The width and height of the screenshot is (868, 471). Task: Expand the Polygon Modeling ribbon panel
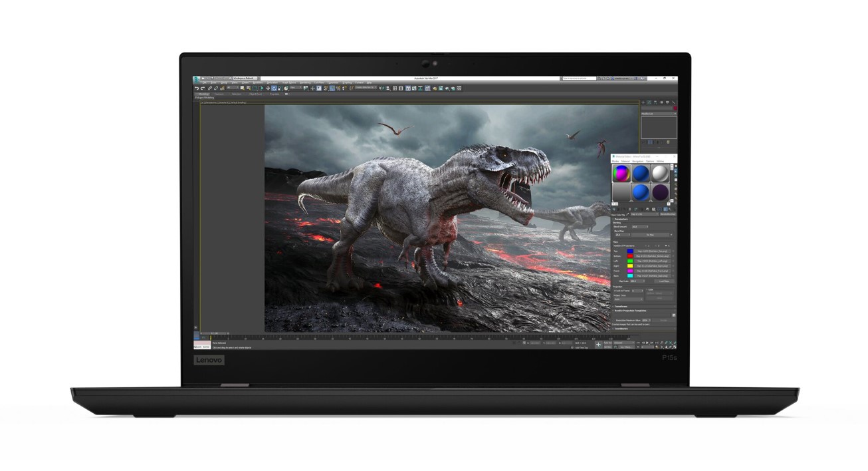click(x=205, y=98)
